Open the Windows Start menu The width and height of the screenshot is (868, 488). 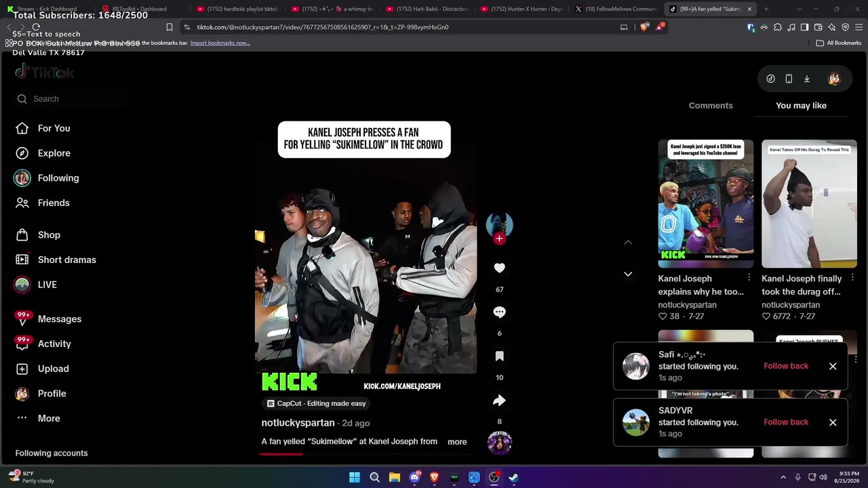pos(355,477)
